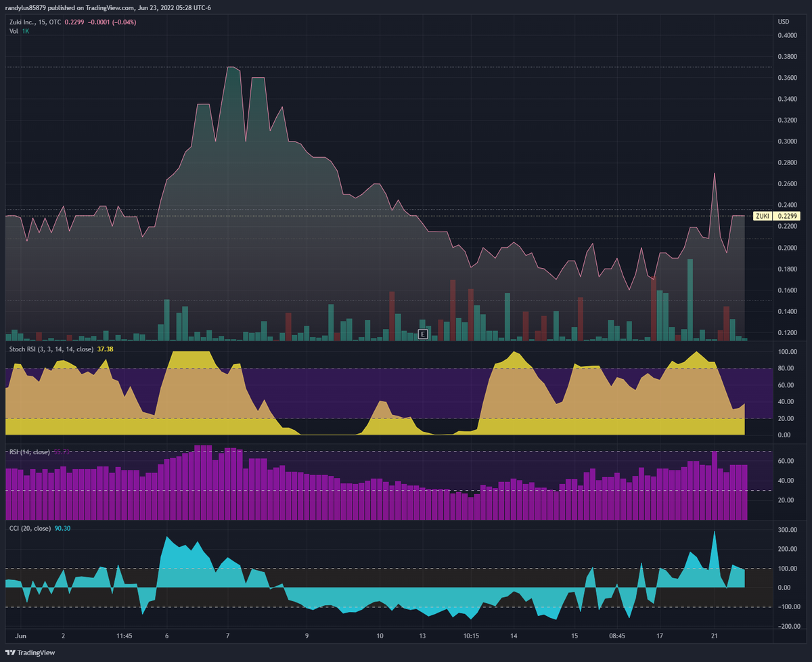Click the 0.1400 price axis label
The height and width of the screenshot is (662, 812).
787,311
